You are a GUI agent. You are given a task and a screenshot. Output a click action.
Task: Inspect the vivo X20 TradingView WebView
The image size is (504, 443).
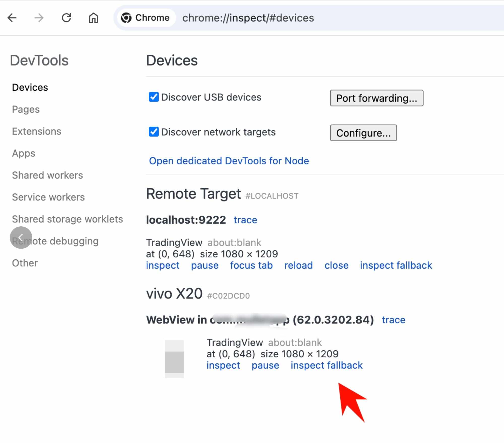[223, 365]
